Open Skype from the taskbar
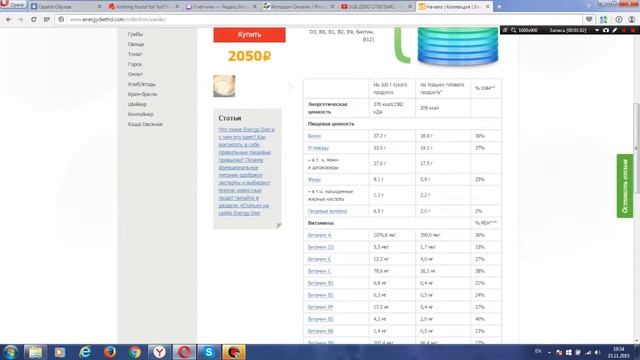 [x=209, y=352]
